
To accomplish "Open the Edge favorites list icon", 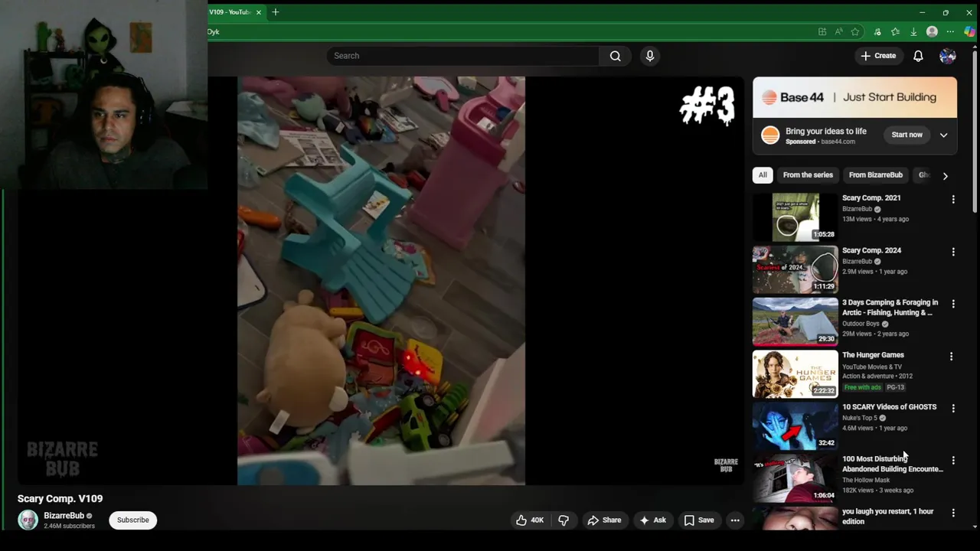I will click(x=895, y=31).
